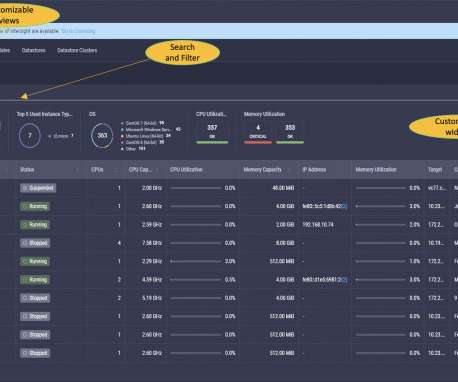Click the 357 OK tile in the CPU Utilization widget
Screen dimensions: 458x382
[x=212, y=133]
